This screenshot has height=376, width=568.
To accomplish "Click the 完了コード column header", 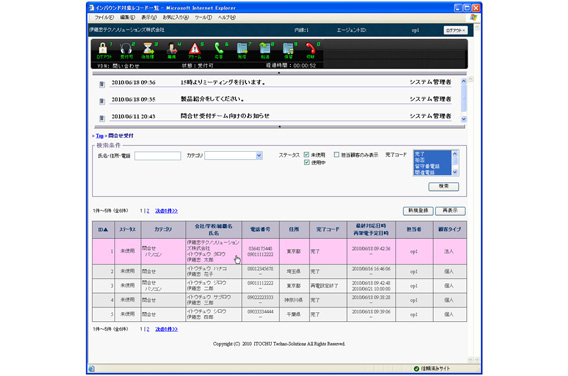I will coord(328,230).
